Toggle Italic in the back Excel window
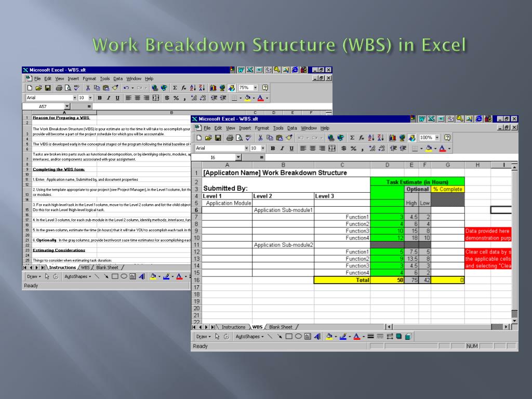 (108, 98)
